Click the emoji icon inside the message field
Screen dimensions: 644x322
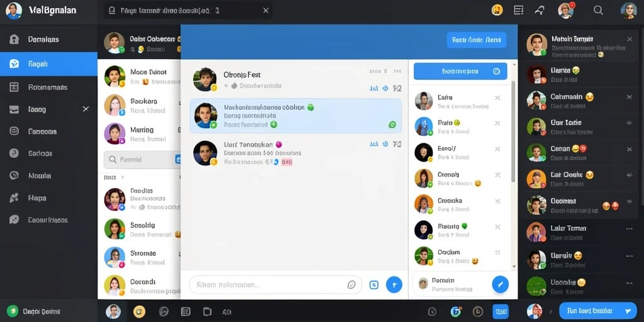click(351, 285)
